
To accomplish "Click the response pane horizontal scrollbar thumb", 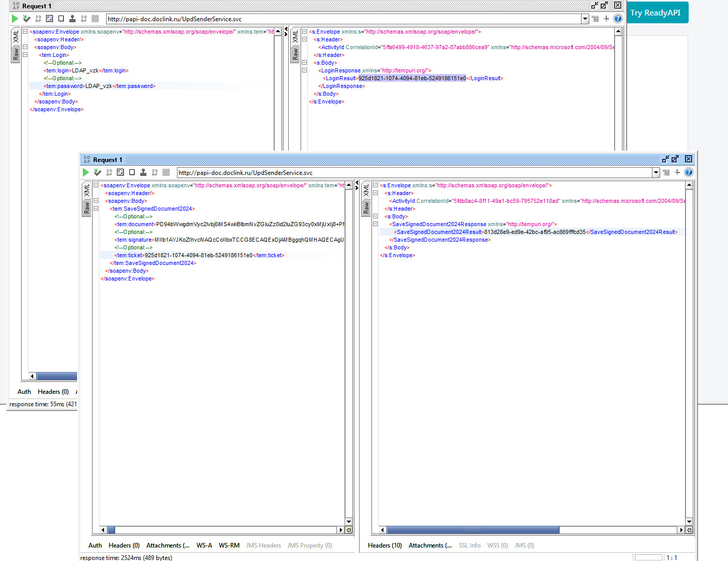I will [x=473, y=530].
